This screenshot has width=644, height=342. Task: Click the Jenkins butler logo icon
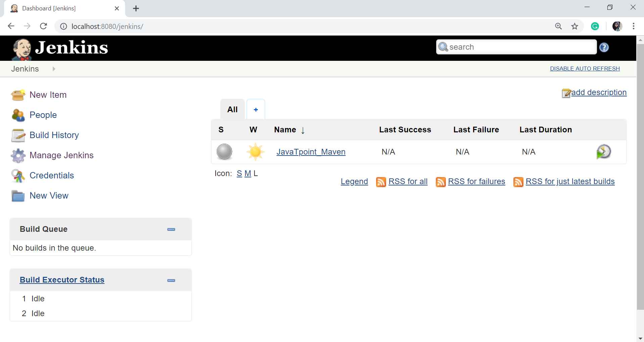pos(22,49)
